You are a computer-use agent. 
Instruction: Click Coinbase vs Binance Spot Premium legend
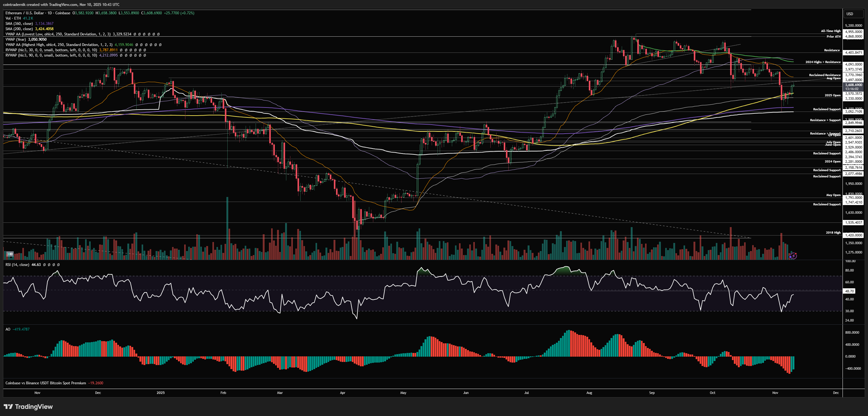click(x=45, y=383)
